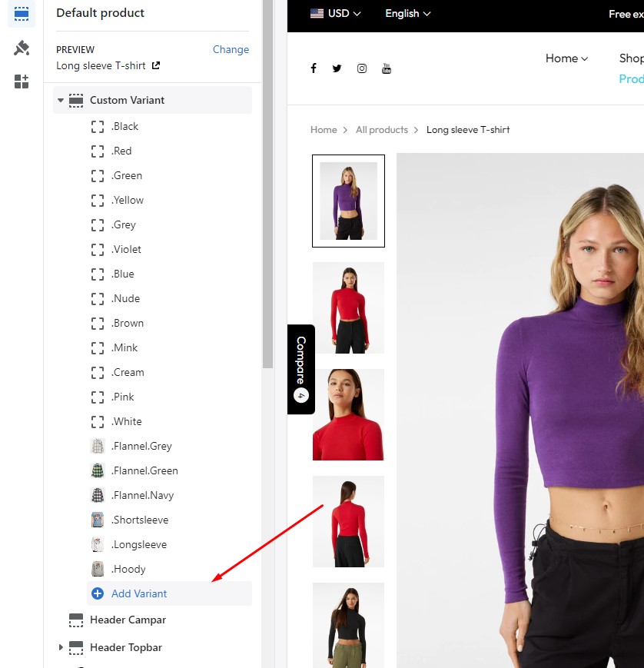Open the YouTube social icon
The image size is (644, 668).
coord(387,68)
